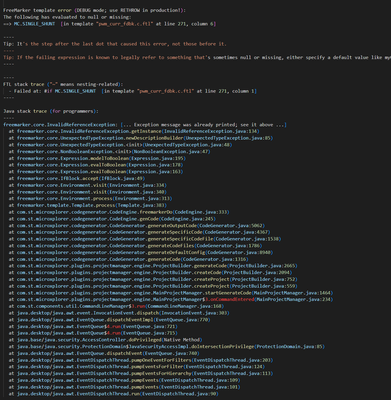The image size is (391, 400).
Task: Click ProjectBuilder.java:2665 generateCode frame
Action: (153, 266)
